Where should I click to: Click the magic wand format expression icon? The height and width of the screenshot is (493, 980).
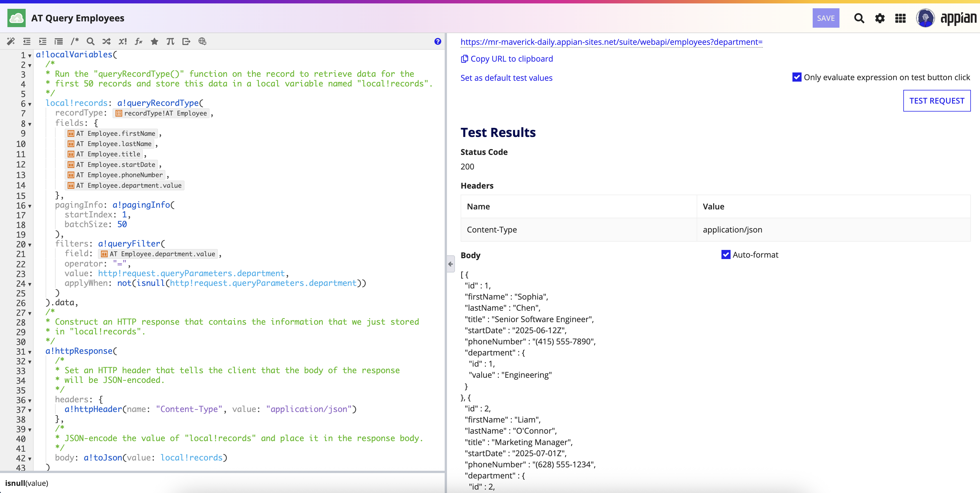coord(11,41)
